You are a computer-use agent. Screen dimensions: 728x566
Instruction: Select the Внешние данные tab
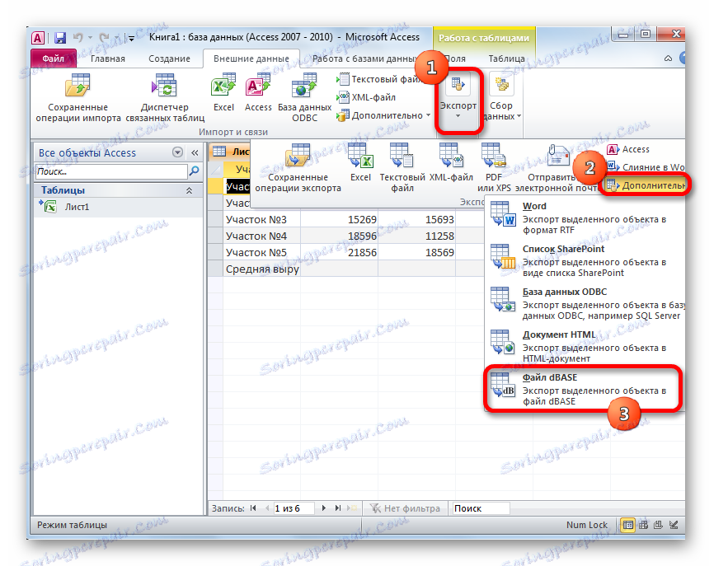point(251,59)
